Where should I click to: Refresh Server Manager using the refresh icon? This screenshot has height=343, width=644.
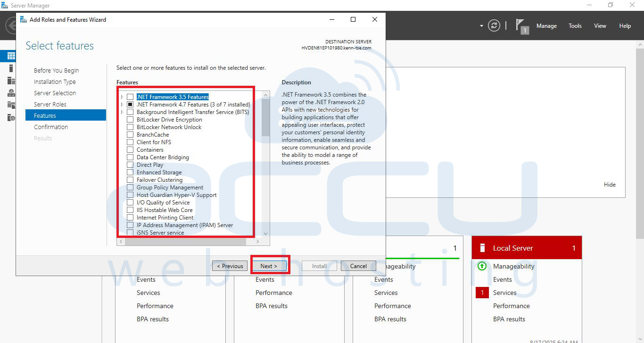pos(494,25)
